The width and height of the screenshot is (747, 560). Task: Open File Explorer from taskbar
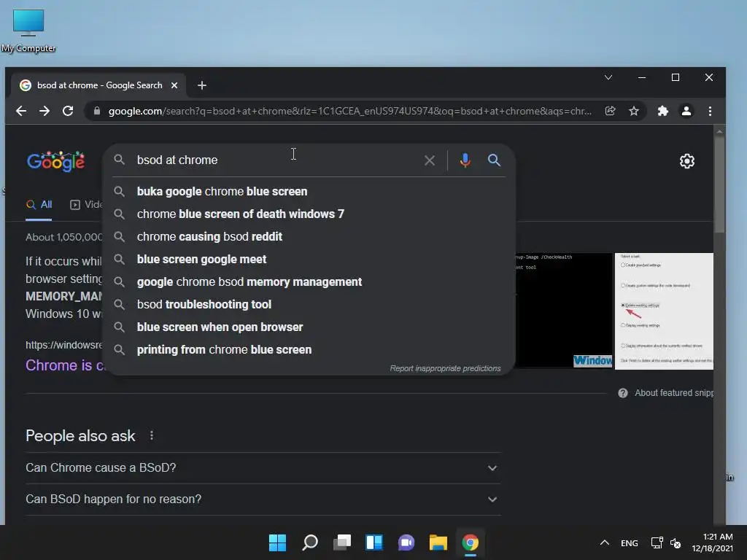[438, 542]
